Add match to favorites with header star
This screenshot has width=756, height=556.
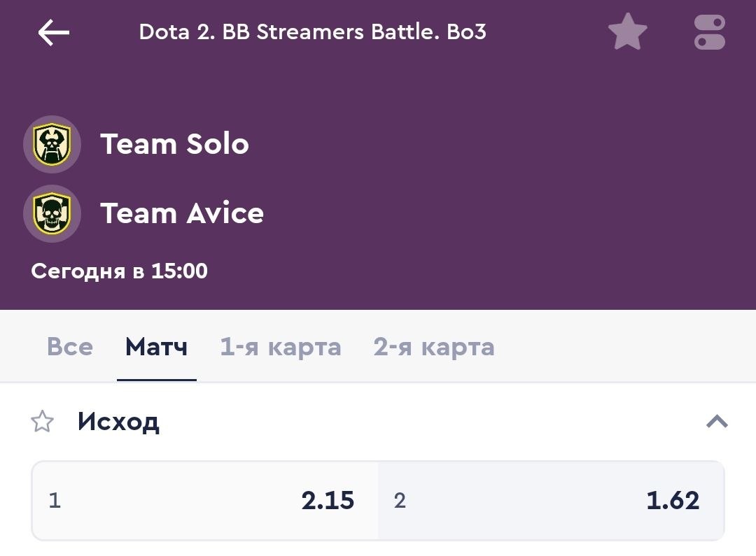point(627,31)
